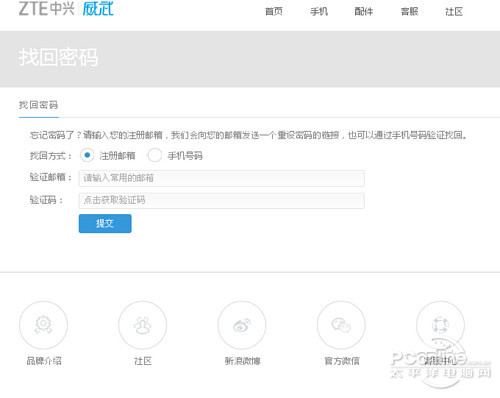Image resolution: width=500 pixels, height=398 pixels.
Task: Open the 品牌介绍 badge icon
Action: click(x=43, y=325)
